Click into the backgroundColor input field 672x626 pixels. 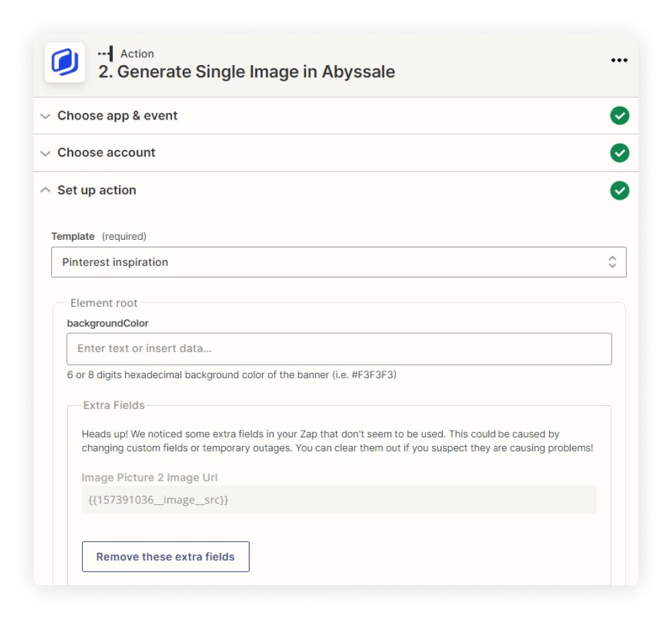(339, 349)
